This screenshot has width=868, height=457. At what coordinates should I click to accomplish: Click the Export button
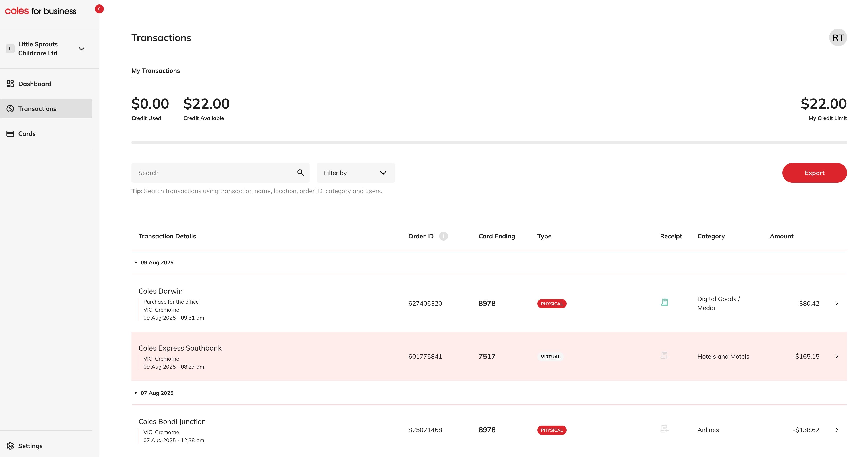(x=815, y=173)
